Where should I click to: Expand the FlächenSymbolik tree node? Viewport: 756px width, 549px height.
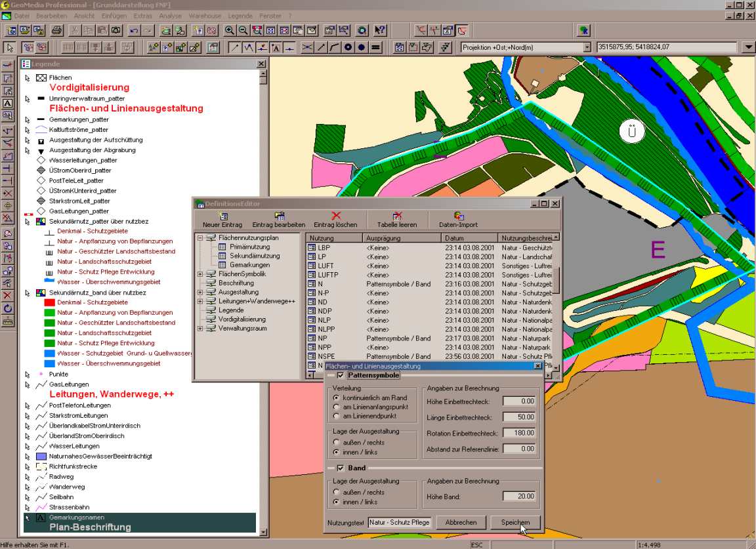click(200, 274)
